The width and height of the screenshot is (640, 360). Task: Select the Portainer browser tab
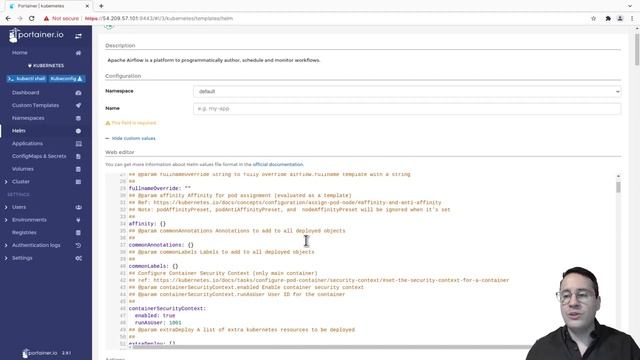coord(48,6)
